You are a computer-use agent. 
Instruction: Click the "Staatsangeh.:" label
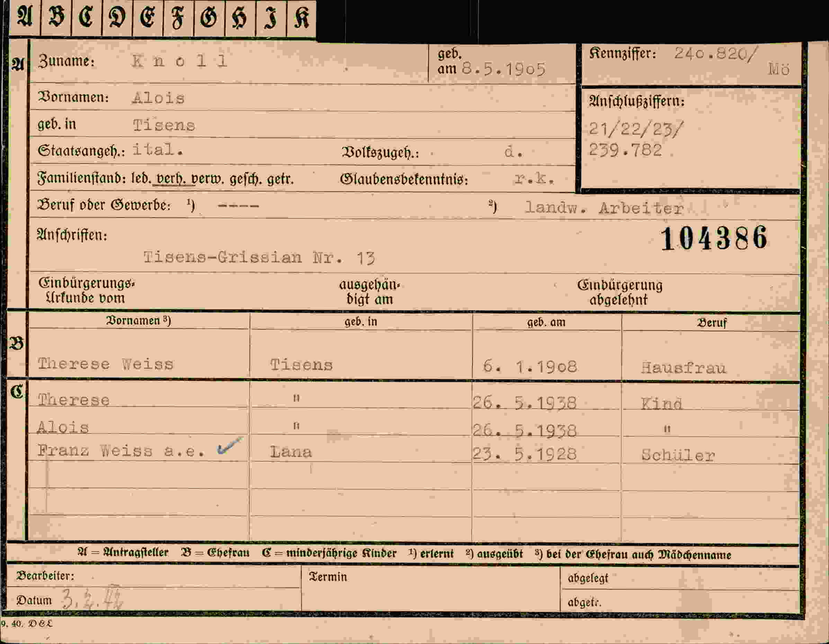81,151
